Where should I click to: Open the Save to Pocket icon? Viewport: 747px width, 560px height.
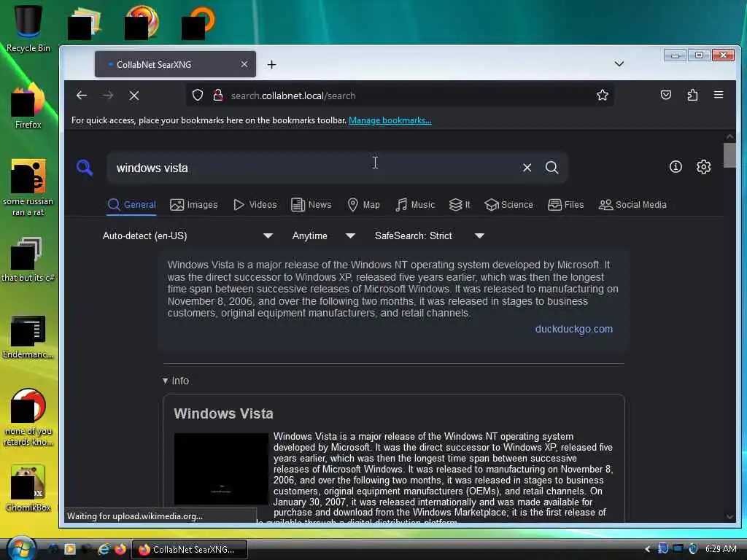(666, 96)
